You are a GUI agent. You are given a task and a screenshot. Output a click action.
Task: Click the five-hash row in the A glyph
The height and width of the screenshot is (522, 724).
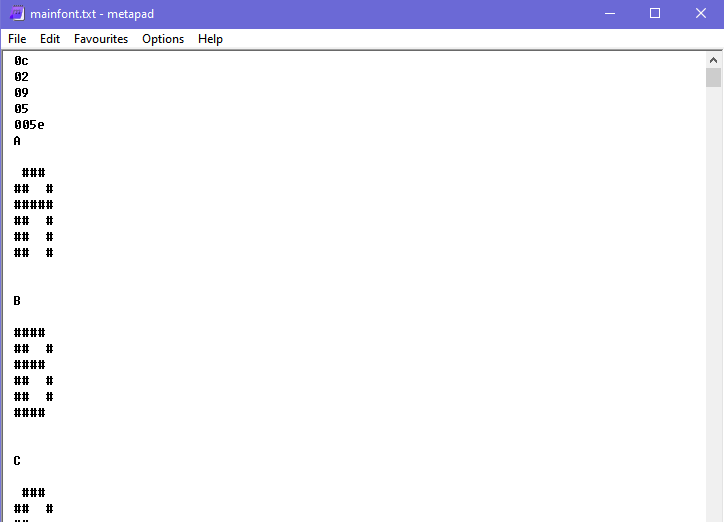click(33, 205)
